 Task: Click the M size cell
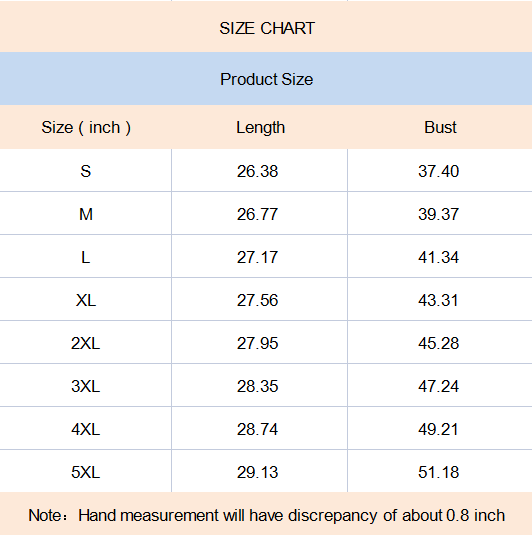click(86, 214)
